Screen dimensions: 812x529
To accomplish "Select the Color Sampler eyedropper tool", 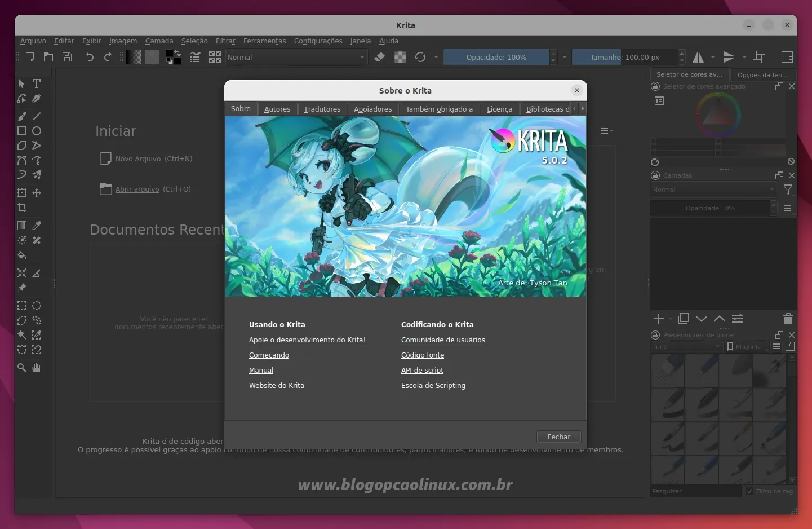I will [37, 226].
